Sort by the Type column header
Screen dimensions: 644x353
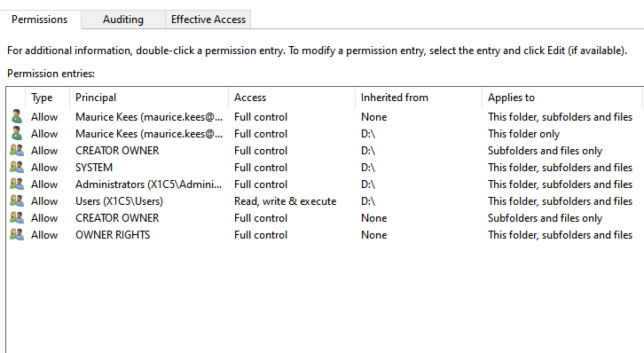click(48, 98)
